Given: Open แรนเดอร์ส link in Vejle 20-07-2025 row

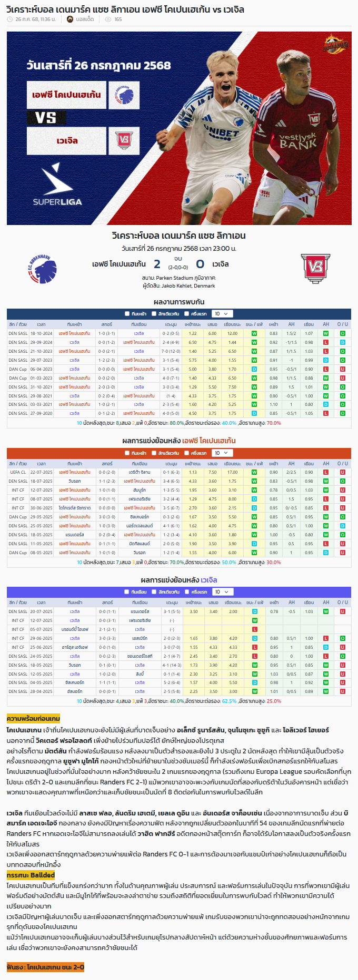Looking at the screenshot, I should [x=140, y=611].
